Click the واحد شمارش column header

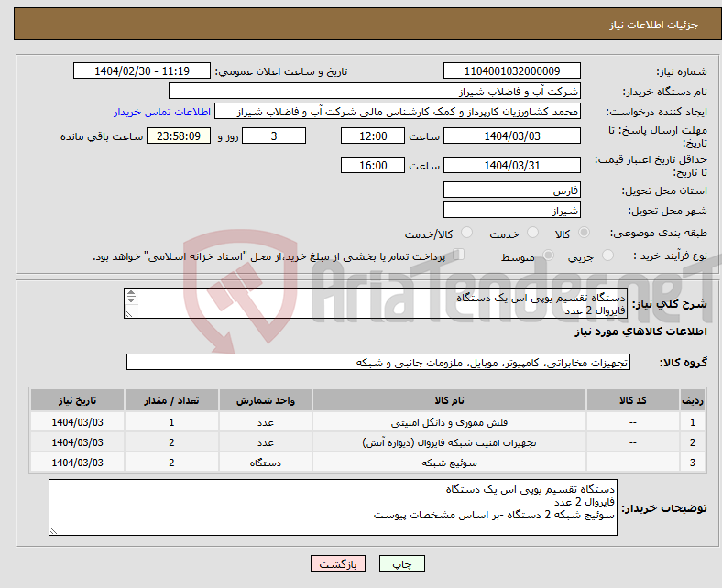point(266,400)
